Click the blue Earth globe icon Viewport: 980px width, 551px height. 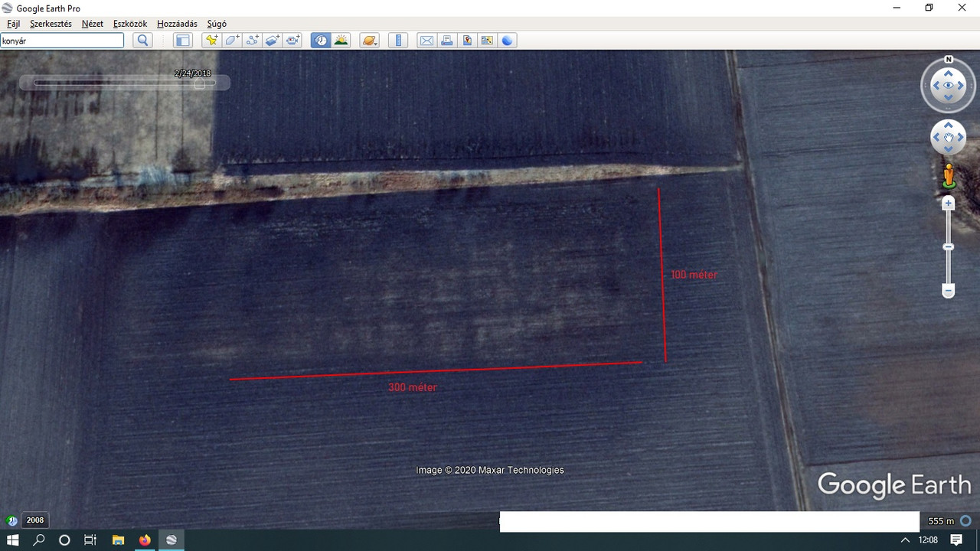(508, 41)
